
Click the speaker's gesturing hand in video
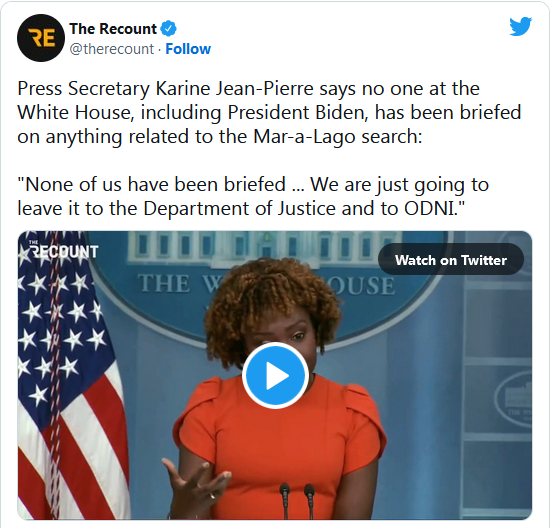pos(195,483)
